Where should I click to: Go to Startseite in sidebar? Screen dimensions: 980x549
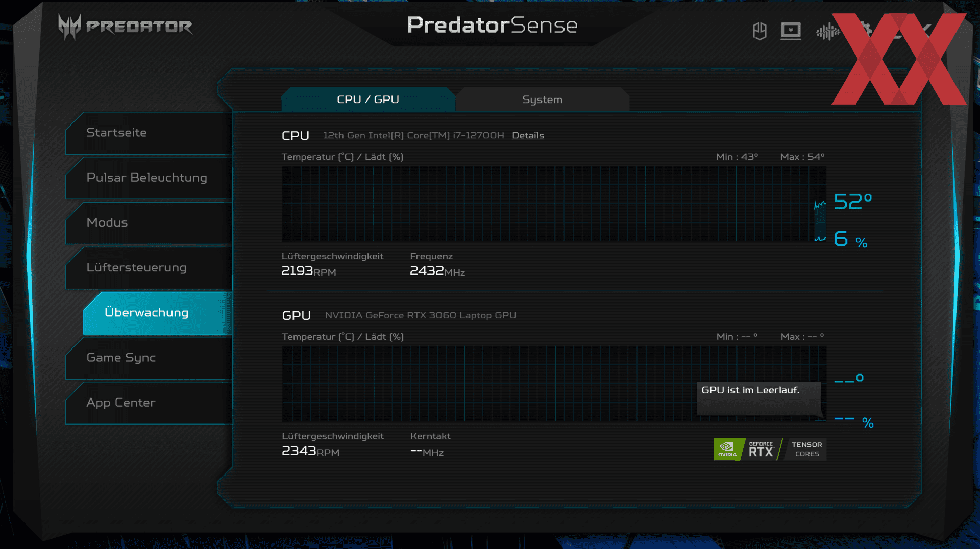149,133
